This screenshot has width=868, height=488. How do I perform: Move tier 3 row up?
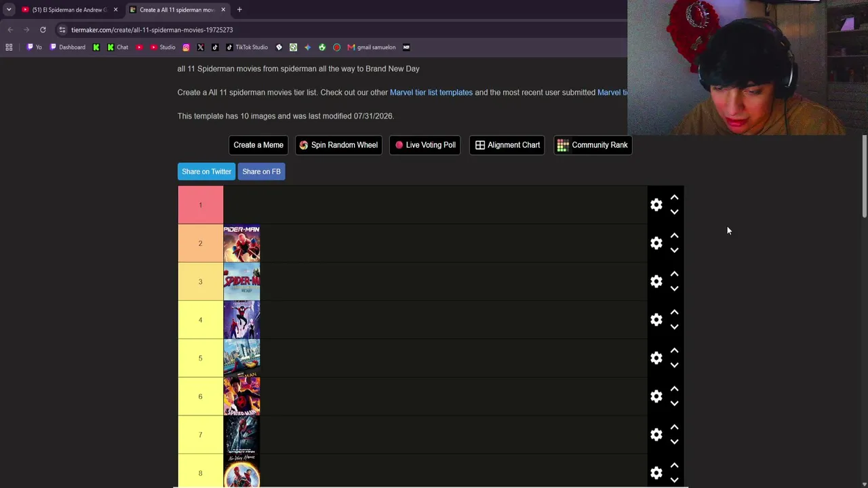(674, 274)
